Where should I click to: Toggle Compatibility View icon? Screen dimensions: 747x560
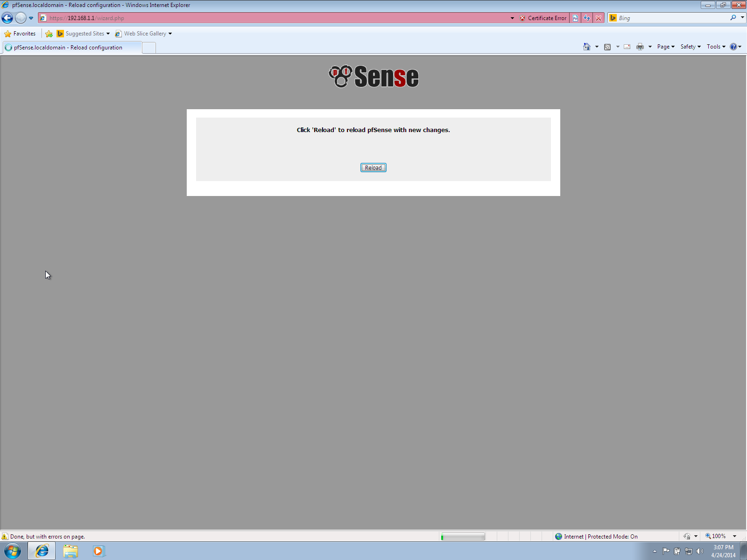pos(575,18)
